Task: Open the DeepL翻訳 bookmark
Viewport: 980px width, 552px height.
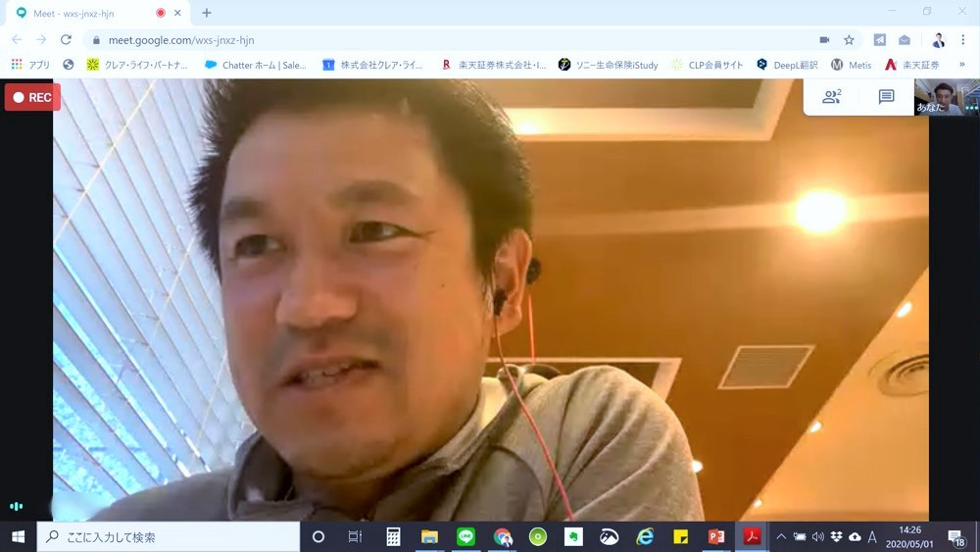Action: (x=786, y=65)
